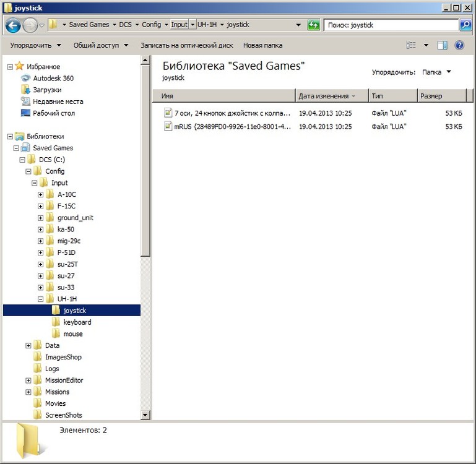
Task: Collapse the 'DCS (C:)' tree node
Action: pyautogui.click(x=22, y=160)
